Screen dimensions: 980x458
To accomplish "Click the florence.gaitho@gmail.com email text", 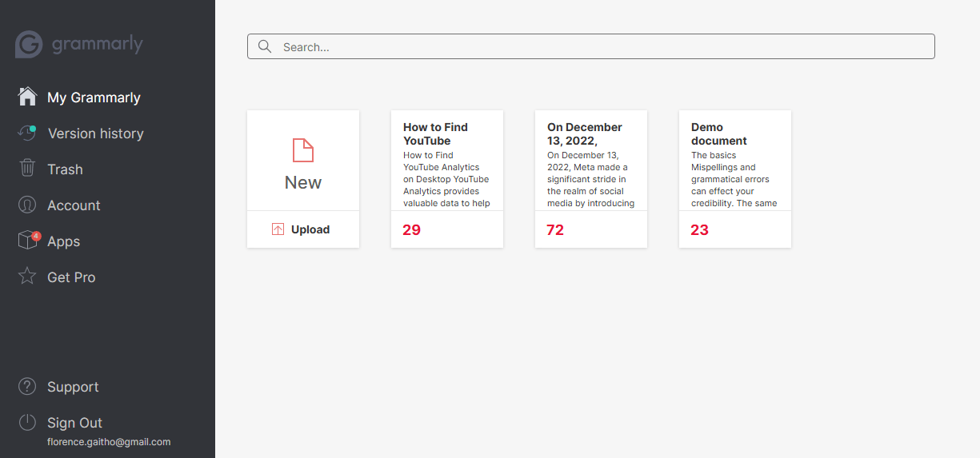I will coord(109,441).
